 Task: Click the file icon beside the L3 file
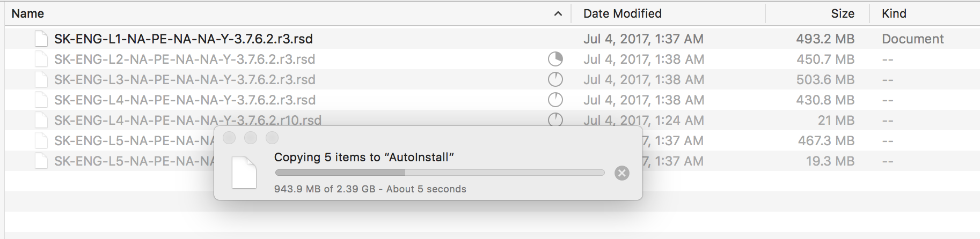41,80
